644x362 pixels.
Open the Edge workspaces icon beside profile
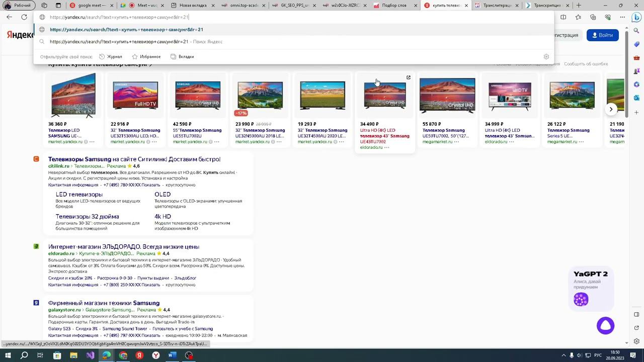tap(44, 6)
